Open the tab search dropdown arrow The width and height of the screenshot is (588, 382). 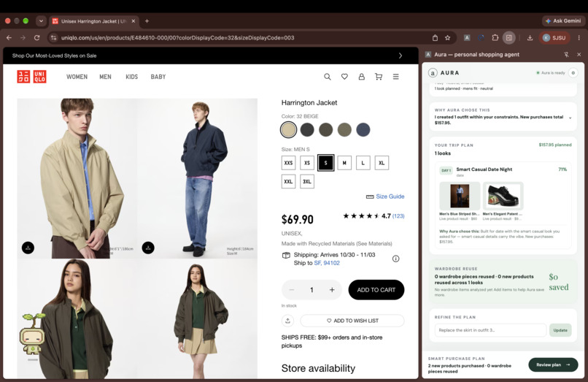tap(41, 21)
